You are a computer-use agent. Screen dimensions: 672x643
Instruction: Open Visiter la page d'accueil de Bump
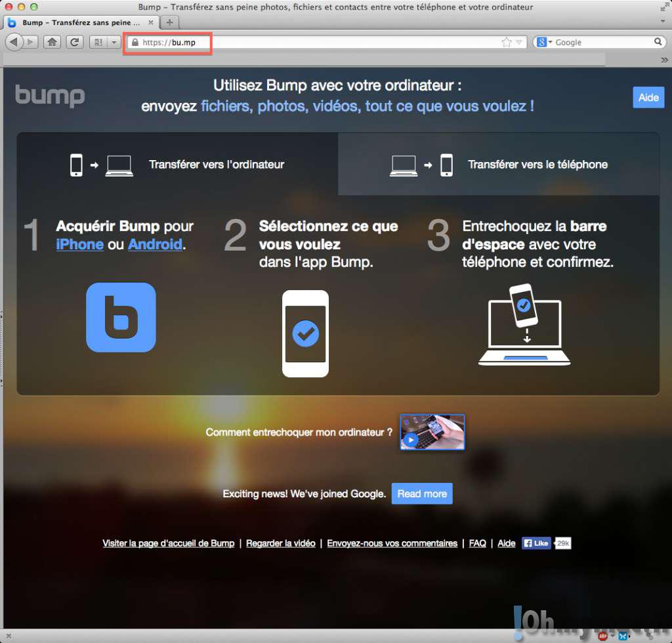pyautogui.click(x=169, y=543)
